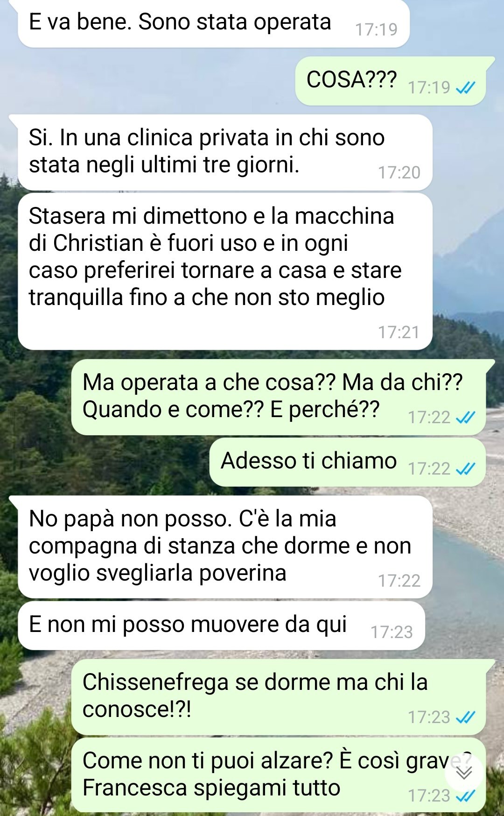Tap the read ticks on 'Ma operata a che cosa' message
This screenshot has width=504, height=816.
click(465, 417)
